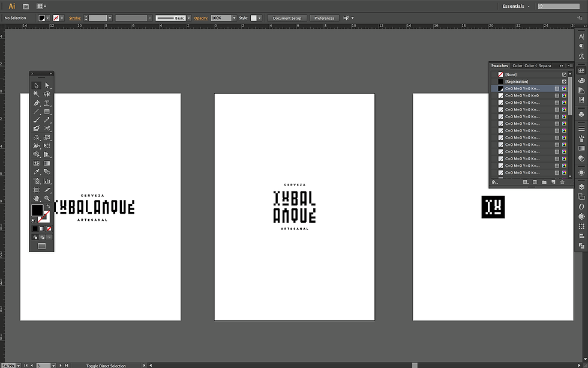Open zoom level dropdown in status bar
588x368 pixels.
(x=19, y=366)
